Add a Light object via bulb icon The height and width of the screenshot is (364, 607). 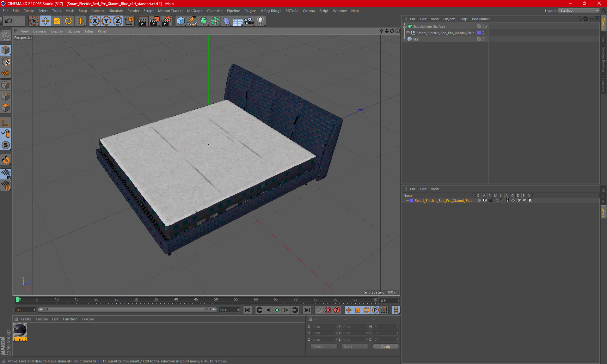(x=260, y=21)
